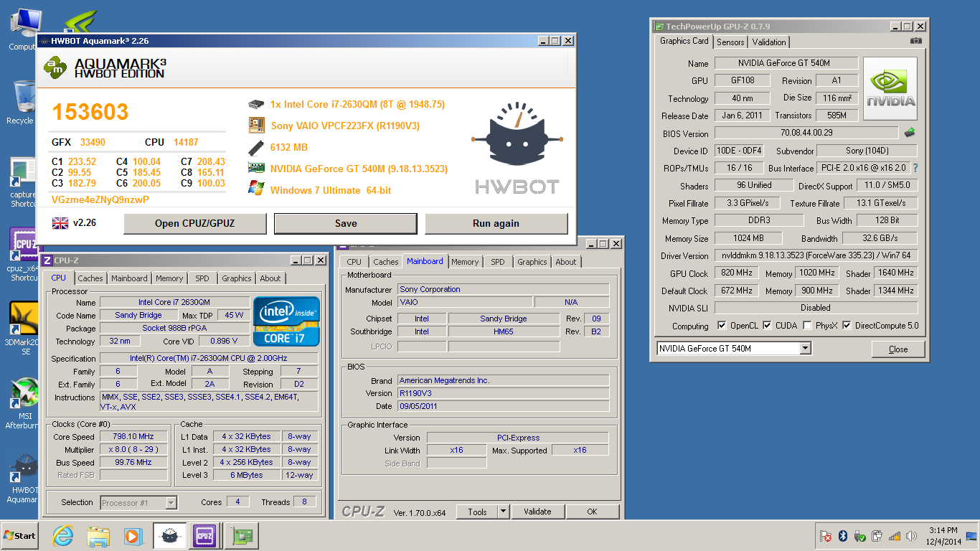
Task: Click the Aquamark processor chip icon
Action: 256,105
